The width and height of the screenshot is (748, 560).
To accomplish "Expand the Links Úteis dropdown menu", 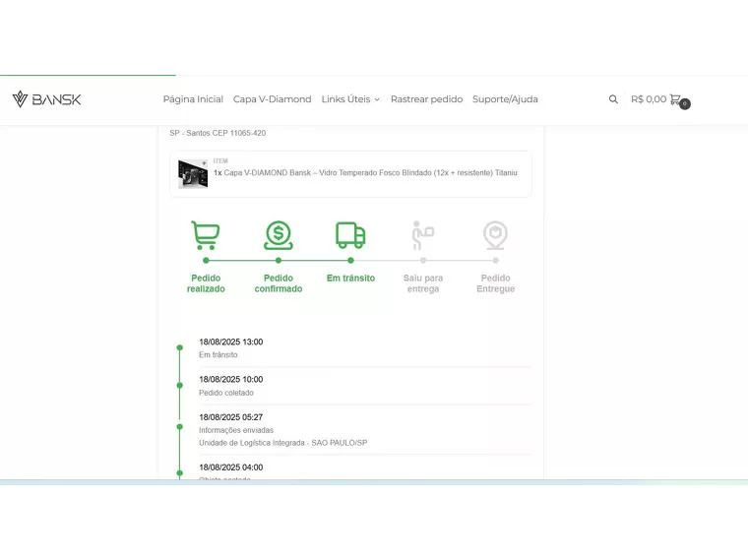I will (350, 99).
